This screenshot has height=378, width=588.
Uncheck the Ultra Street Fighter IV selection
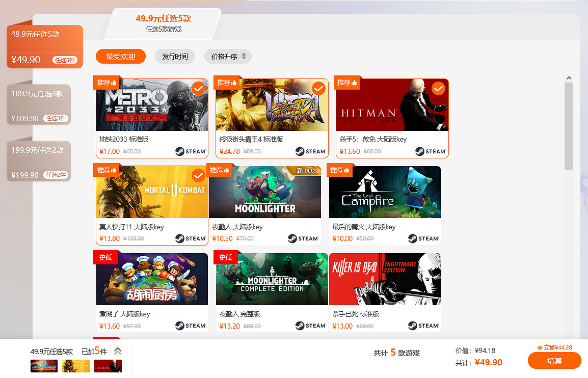pos(318,89)
